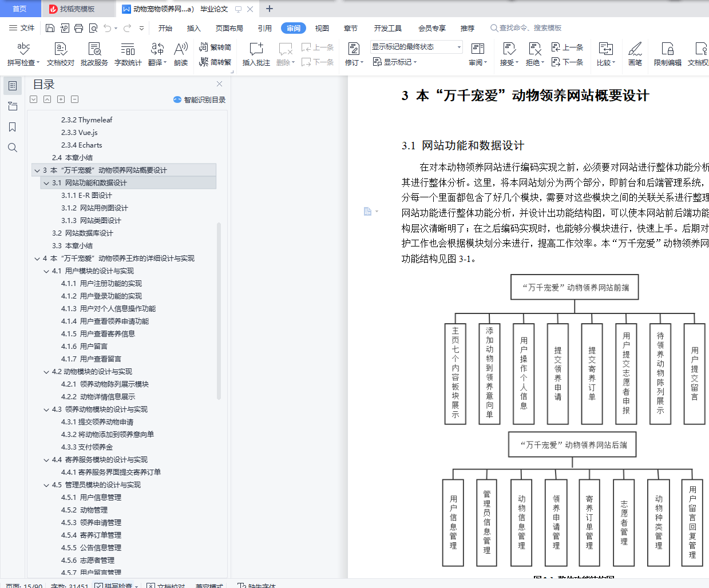The height and width of the screenshot is (588, 709).
Task: Jump to 3.2 网站数据库设计 heading
Action: (82, 233)
